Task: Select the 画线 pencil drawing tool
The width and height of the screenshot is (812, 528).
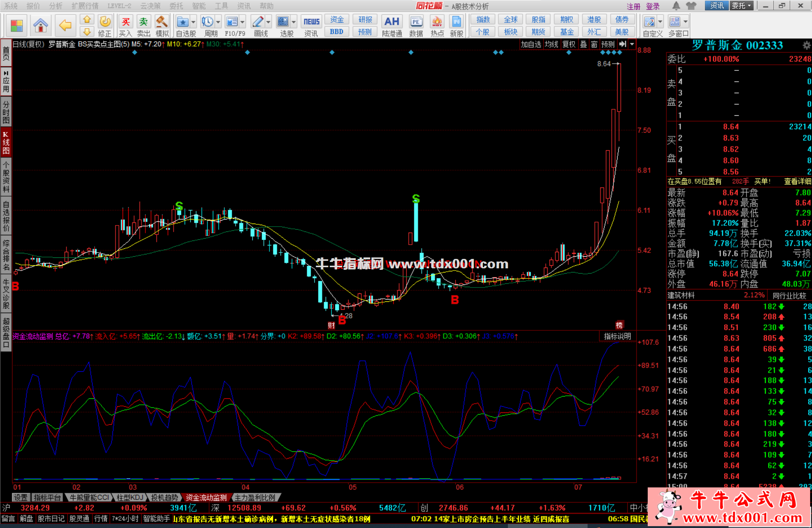Action: click(258, 22)
